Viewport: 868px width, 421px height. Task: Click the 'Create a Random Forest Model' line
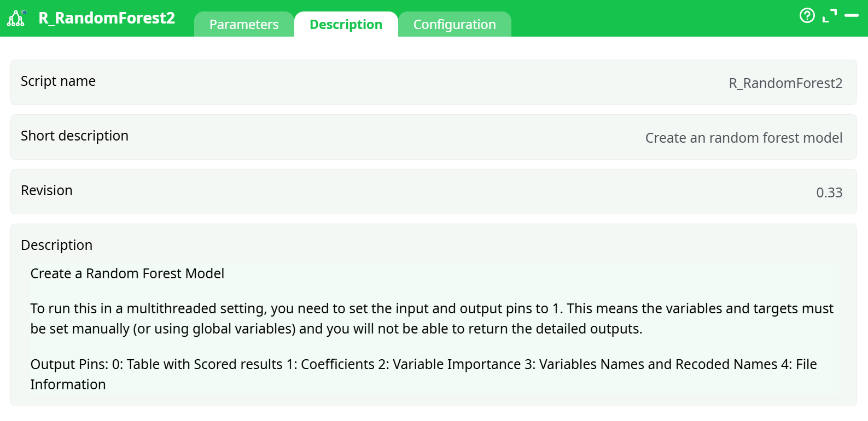127,273
